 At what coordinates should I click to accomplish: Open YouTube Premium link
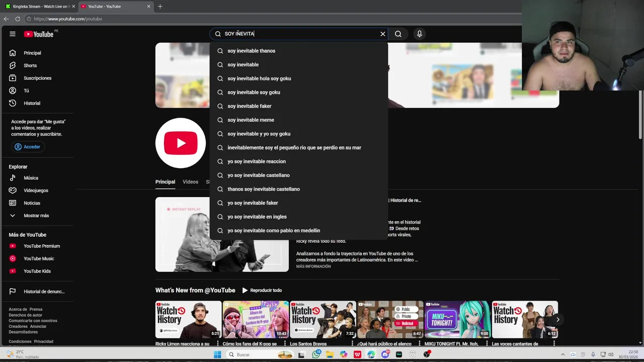tap(38, 246)
